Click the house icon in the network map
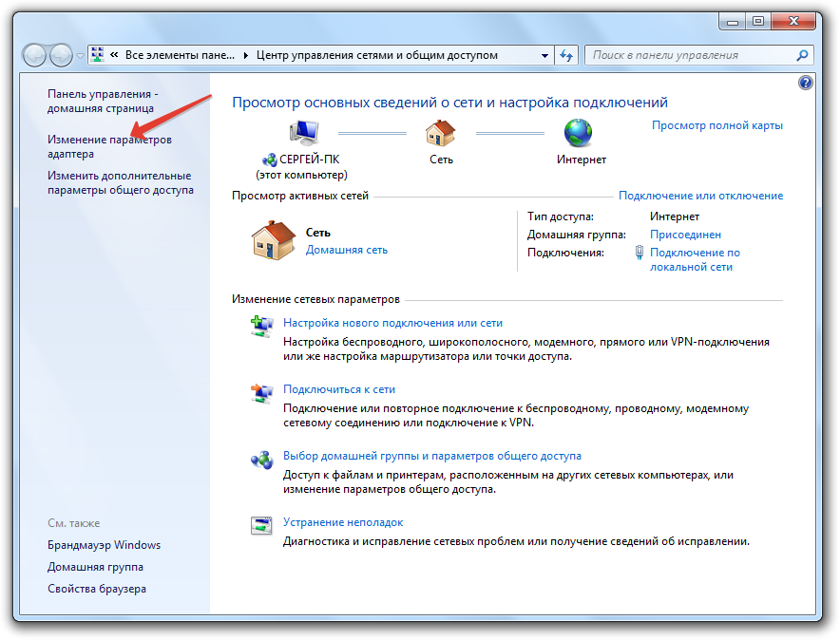Viewport: 840px width, 640px height. point(440,133)
